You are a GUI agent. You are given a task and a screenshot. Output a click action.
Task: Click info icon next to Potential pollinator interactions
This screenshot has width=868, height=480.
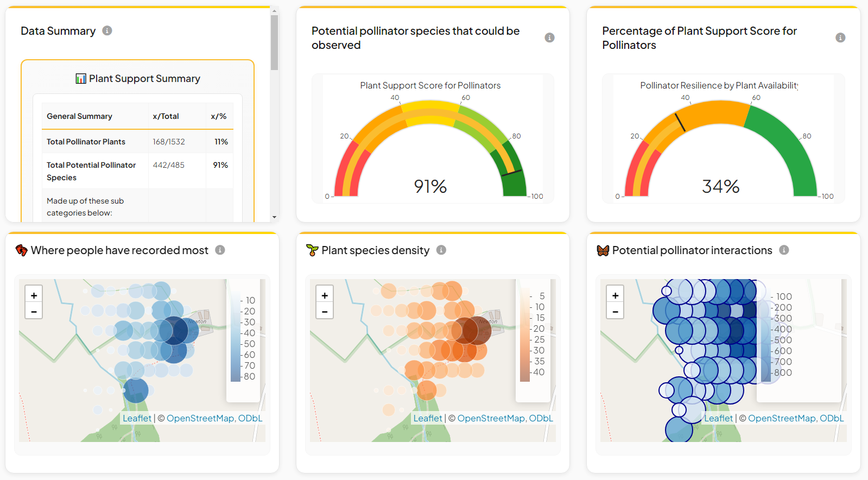coord(784,250)
